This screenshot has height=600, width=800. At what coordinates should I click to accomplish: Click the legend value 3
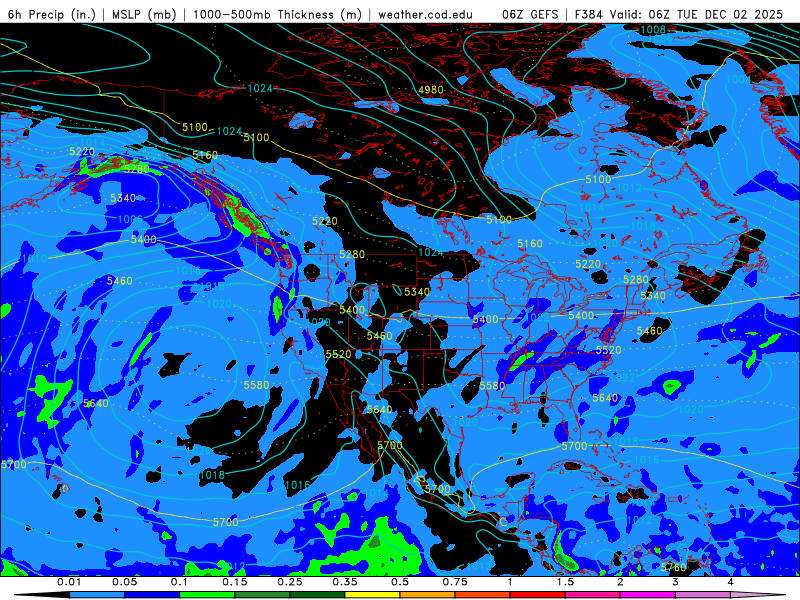pos(675,582)
